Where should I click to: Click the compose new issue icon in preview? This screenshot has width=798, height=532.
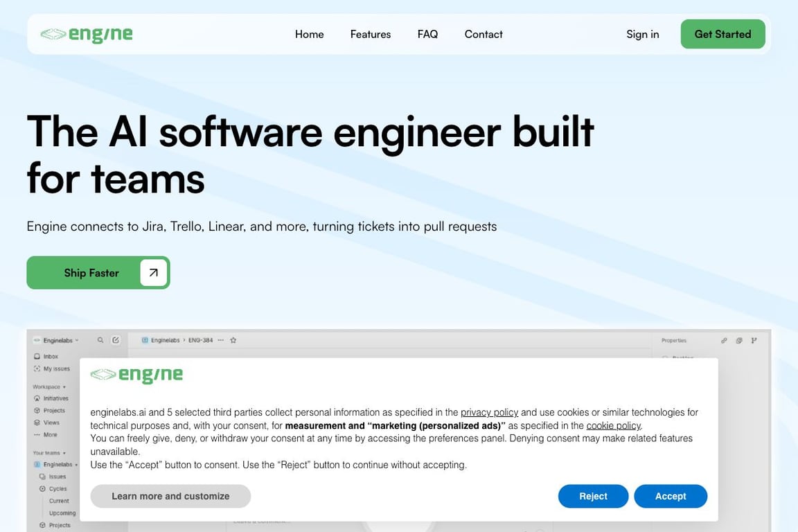pyautogui.click(x=116, y=340)
